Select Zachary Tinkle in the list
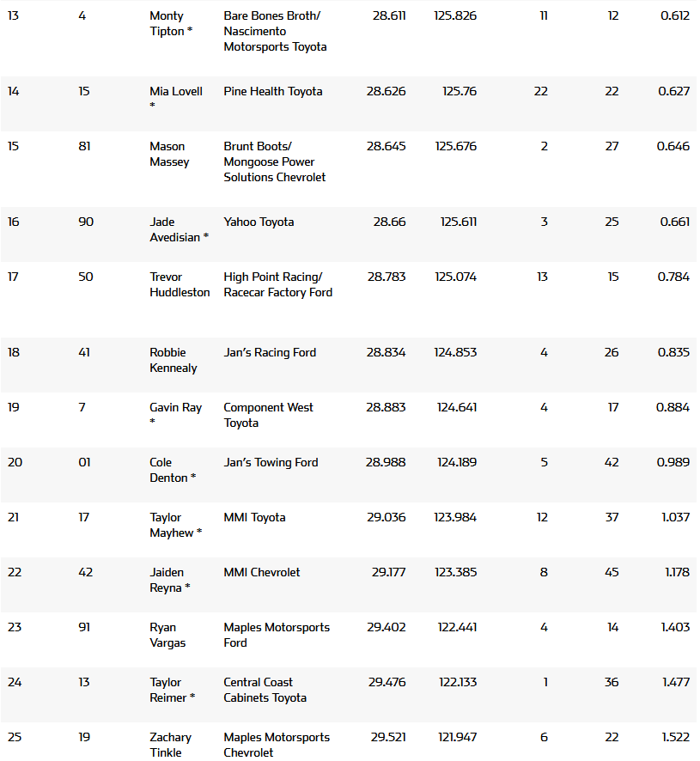The image size is (700, 761). coord(170,745)
